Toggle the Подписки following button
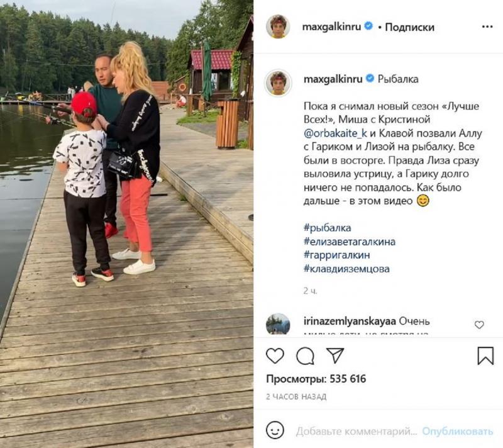Viewport: 503px width, 448px height. coord(409,27)
